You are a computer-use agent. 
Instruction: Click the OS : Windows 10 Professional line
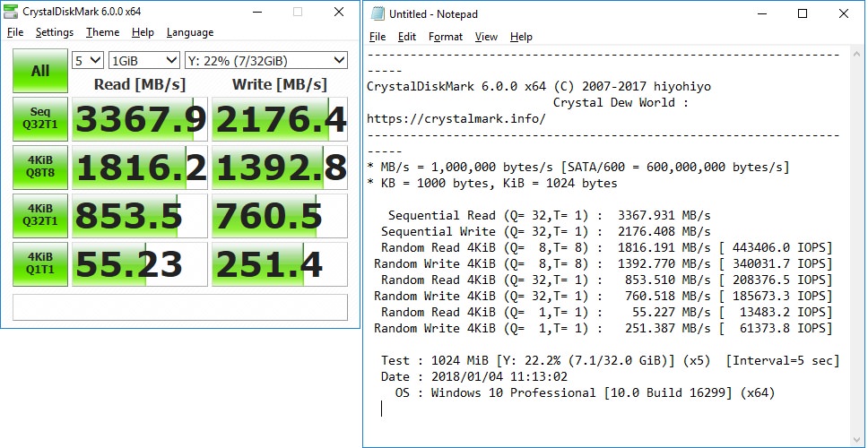585,392
